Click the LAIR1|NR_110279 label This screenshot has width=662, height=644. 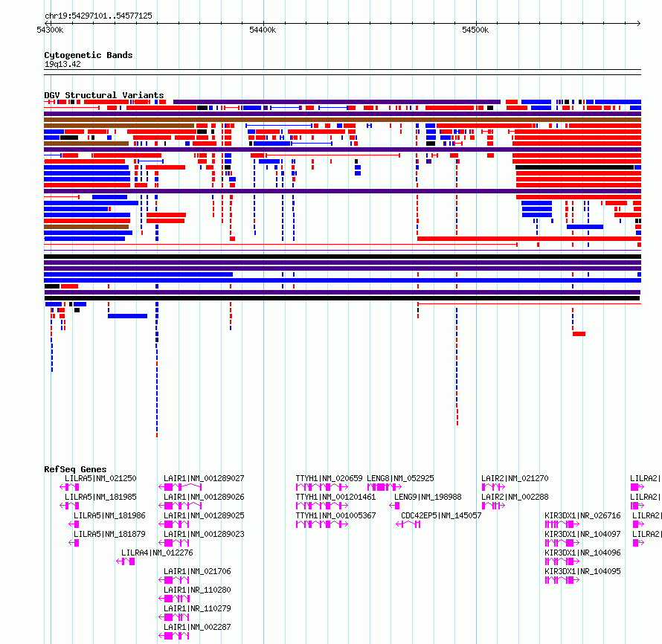197,608
